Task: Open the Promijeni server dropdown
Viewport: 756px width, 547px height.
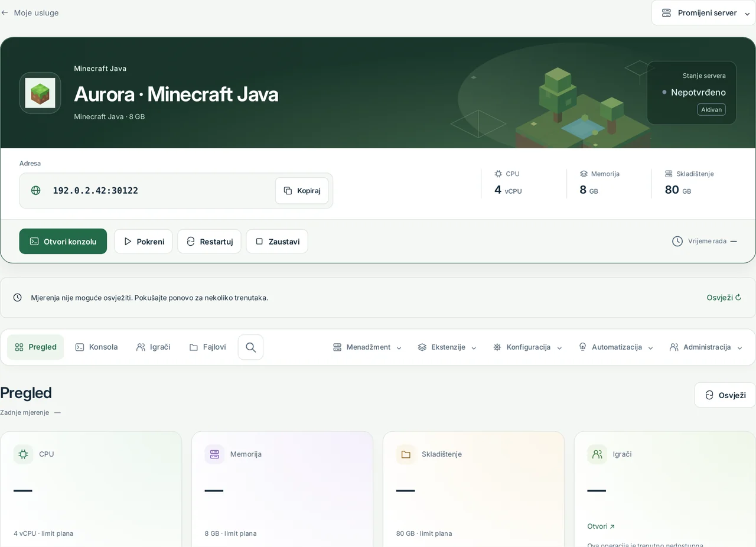Action: [703, 13]
